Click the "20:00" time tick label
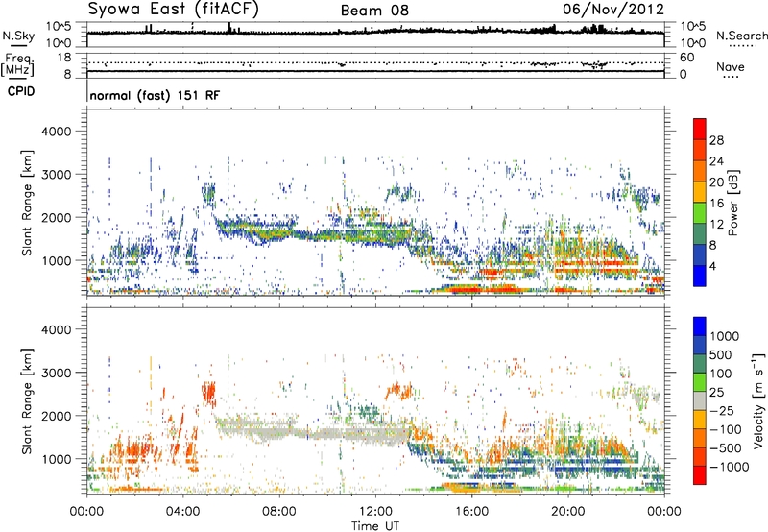 (x=568, y=512)
